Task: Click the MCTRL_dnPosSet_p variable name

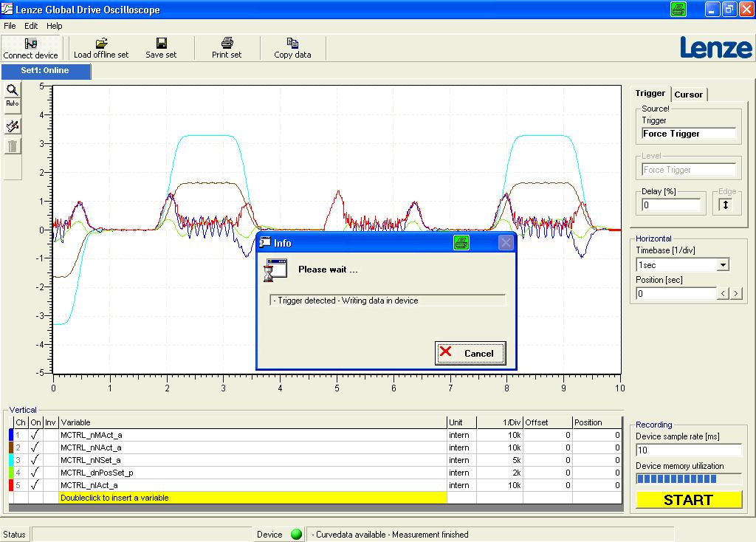Action: pos(97,473)
